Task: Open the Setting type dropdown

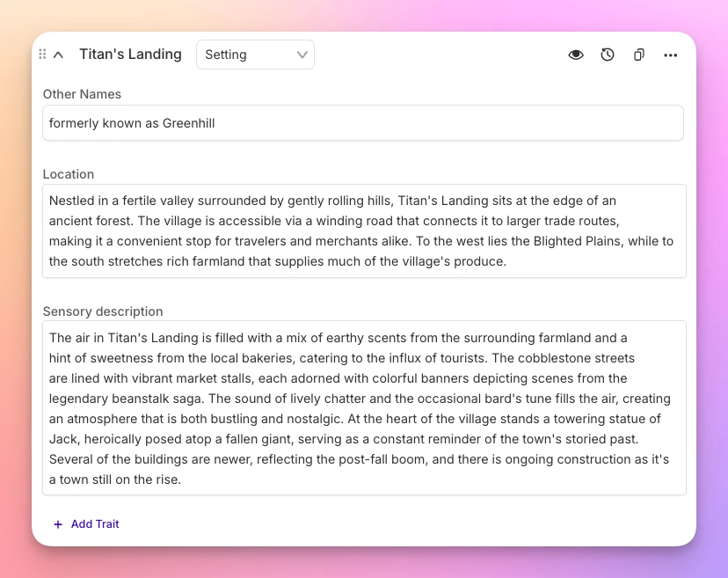Action: (x=255, y=55)
